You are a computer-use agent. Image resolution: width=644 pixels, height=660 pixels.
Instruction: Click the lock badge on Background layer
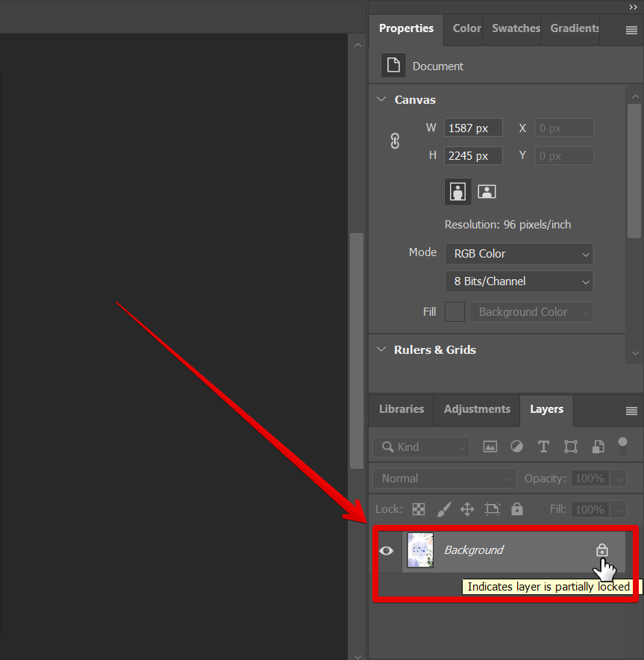(602, 550)
